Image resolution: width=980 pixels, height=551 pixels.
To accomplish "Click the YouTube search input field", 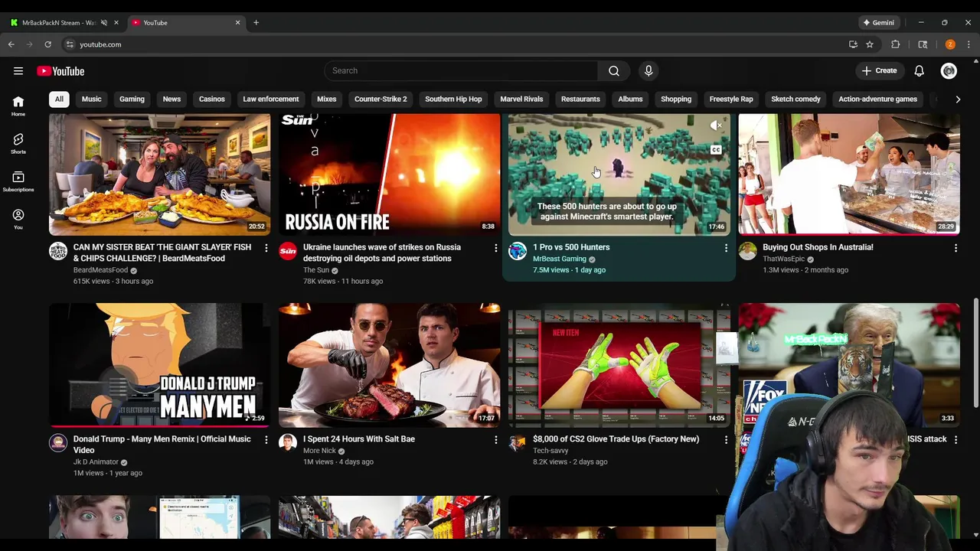I will click(461, 71).
